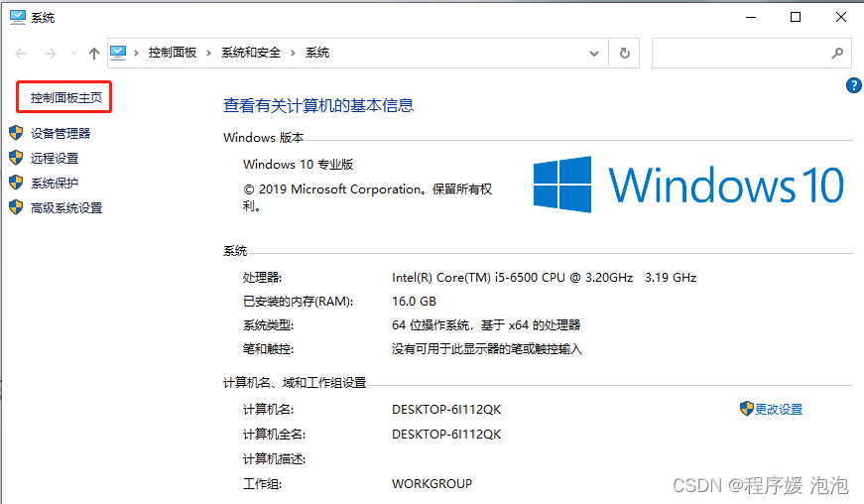Expand the chevron after 系统和安全 breadcrumb
Screen dimensions: 864x504
pos(293,54)
